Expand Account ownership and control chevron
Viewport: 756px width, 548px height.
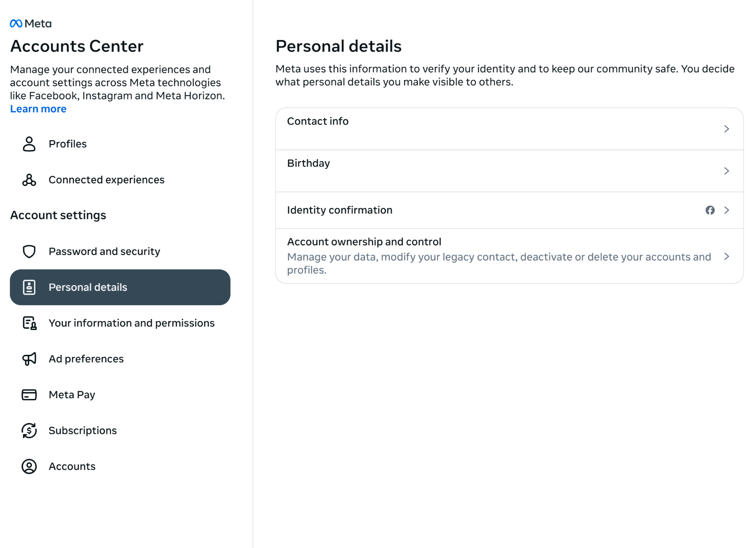click(x=726, y=256)
